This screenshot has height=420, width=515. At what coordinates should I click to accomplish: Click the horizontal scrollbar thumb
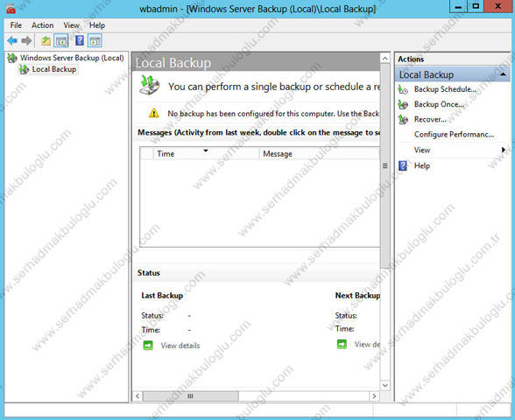coord(191,396)
